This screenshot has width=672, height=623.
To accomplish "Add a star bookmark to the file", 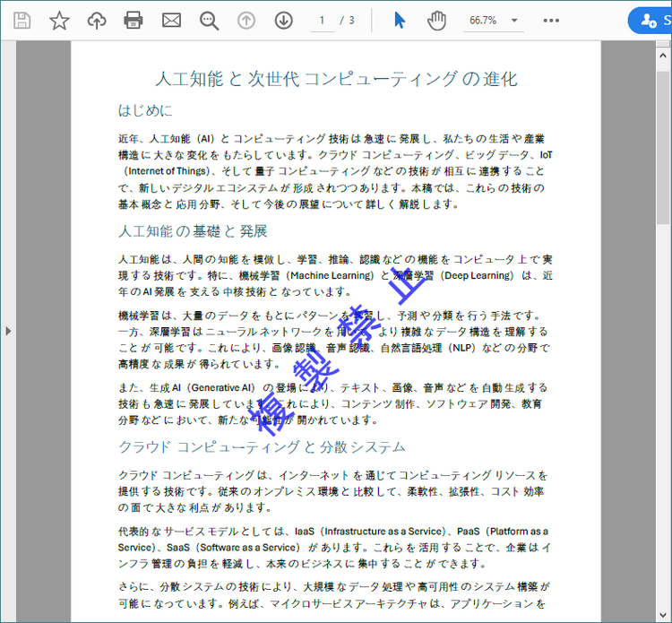I will pos(59,20).
